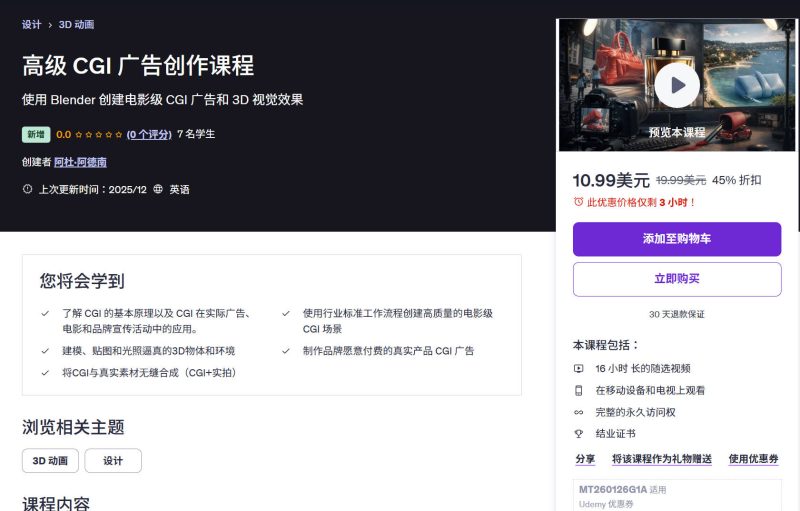Click the mobile device icon beside 在移动设备和电视上观看

[x=578, y=390]
